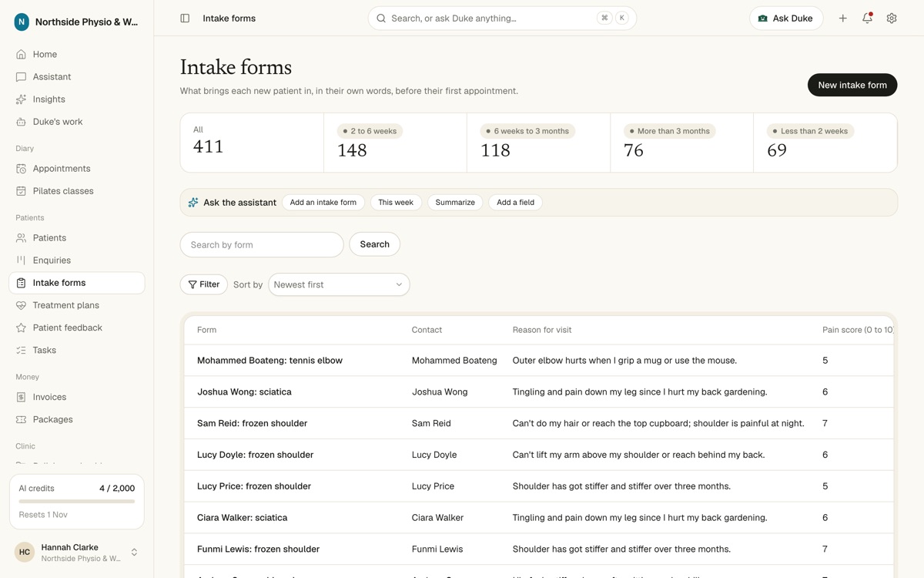
Task: Click the Ciara Walker contact cell
Action: click(x=437, y=518)
